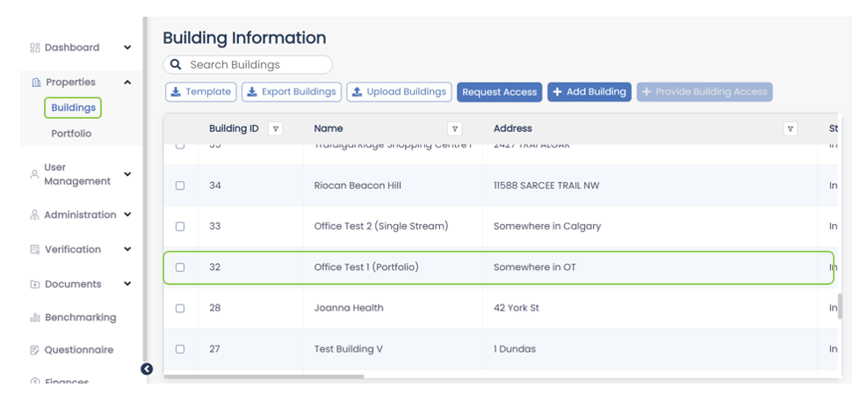868x409 pixels.
Task: Click the table horizontal scrollbar thumb
Action: [x=264, y=376]
